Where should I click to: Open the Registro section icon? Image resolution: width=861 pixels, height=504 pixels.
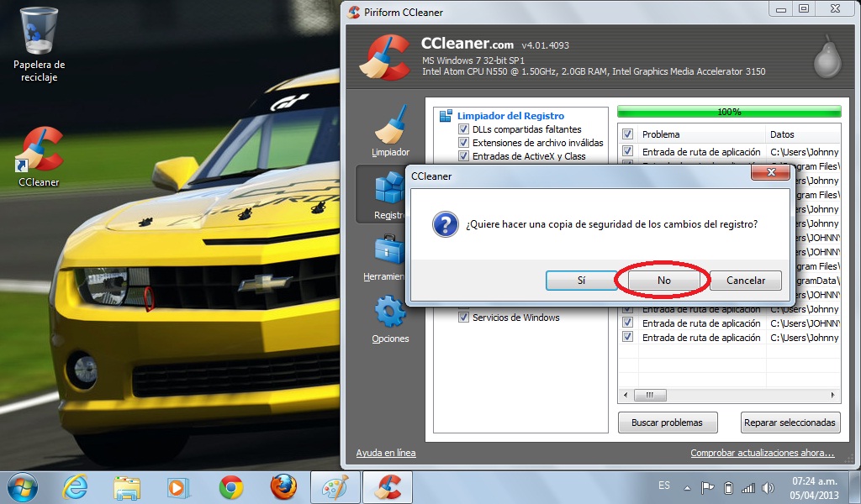point(389,193)
